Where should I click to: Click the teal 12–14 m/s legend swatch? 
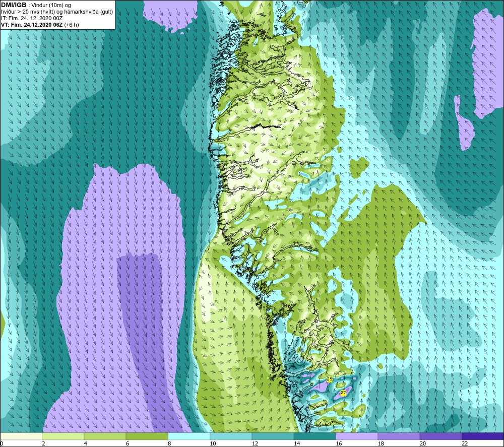tap(273, 436)
